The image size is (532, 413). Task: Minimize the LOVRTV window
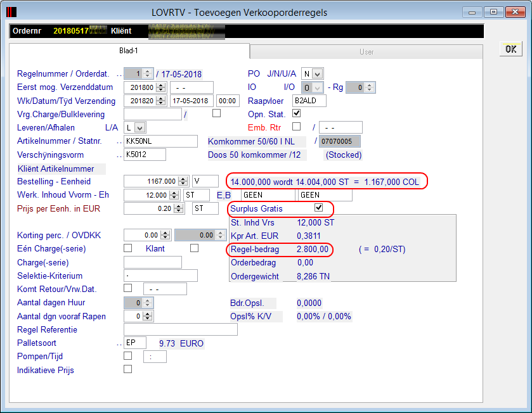(x=472, y=12)
